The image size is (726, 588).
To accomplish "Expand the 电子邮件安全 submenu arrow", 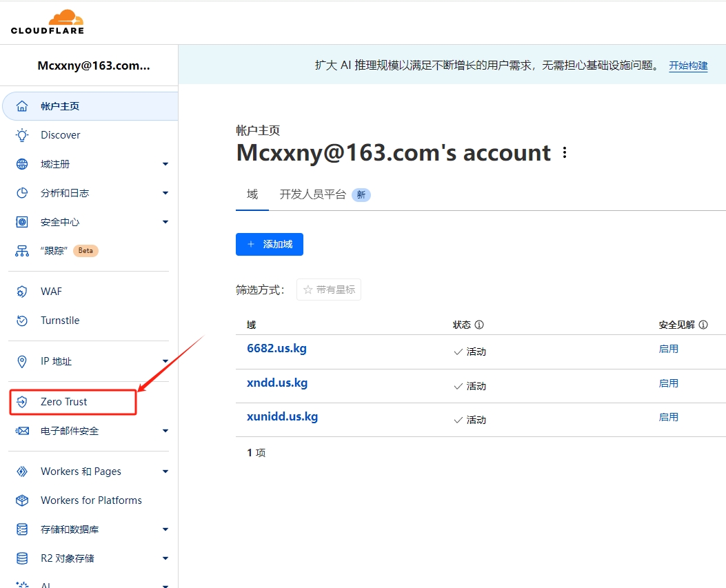I will click(x=165, y=431).
